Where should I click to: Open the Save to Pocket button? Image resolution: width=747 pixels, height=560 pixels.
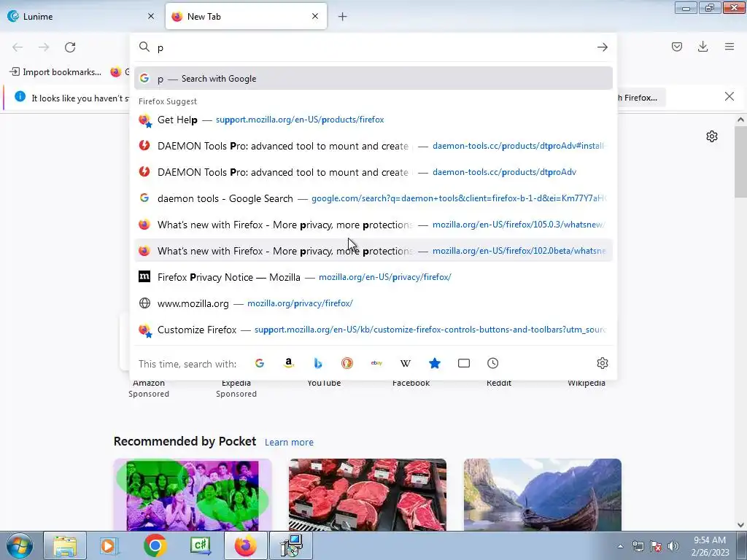pyautogui.click(x=676, y=47)
